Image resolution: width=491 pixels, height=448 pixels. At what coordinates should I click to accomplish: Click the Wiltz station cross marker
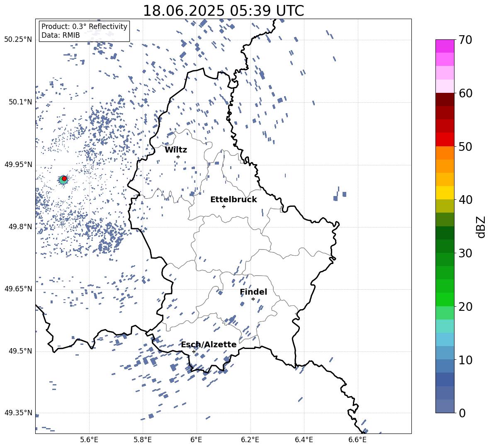178,157
